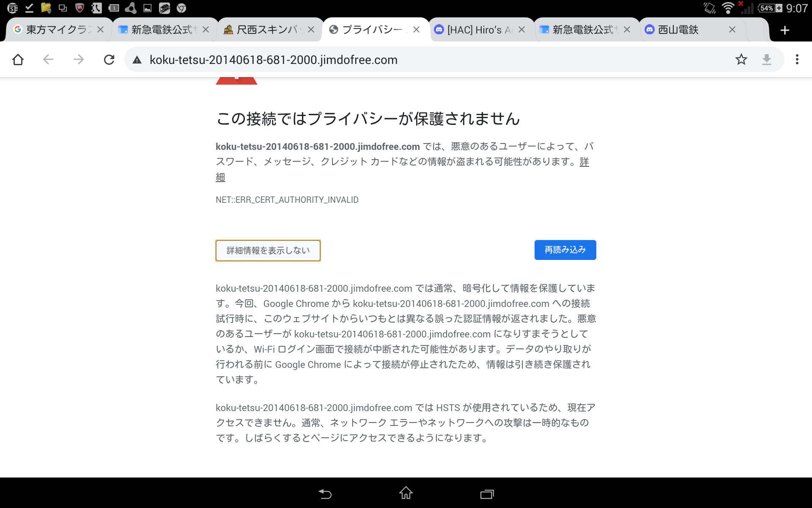Viewport: 812px width, 508px height.
Task: Close the 西山電鉄 tab
Action: pos(732,30)
